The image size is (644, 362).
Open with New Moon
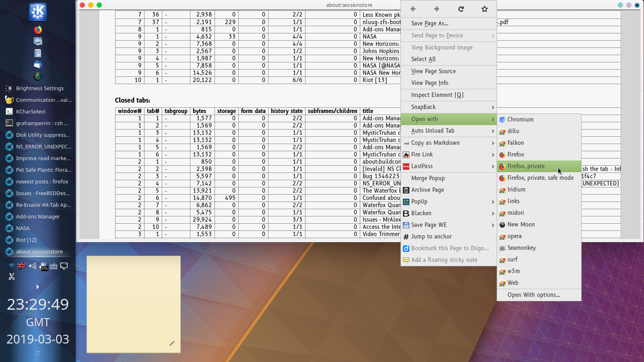click(x=539, y=224)
